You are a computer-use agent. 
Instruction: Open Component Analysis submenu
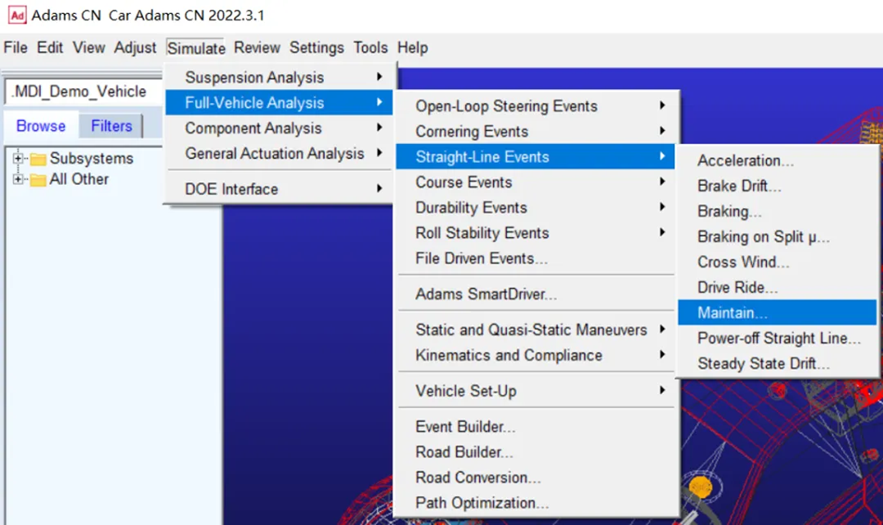click(279, 128)
